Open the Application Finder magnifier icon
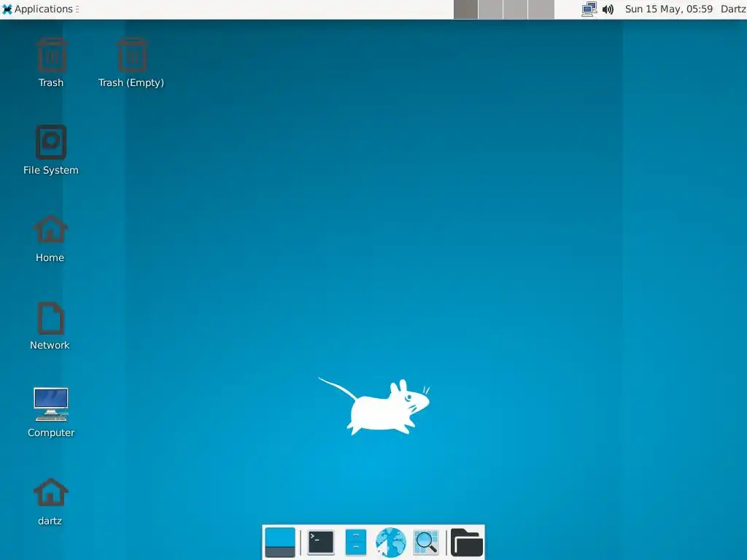The width and height of the screenshot is (747, 560). pyautogui.click(x=426, y=542)
